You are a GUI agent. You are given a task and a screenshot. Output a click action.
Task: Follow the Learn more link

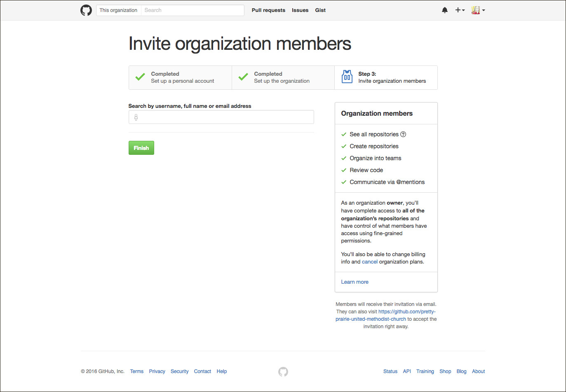pos(355,282)
